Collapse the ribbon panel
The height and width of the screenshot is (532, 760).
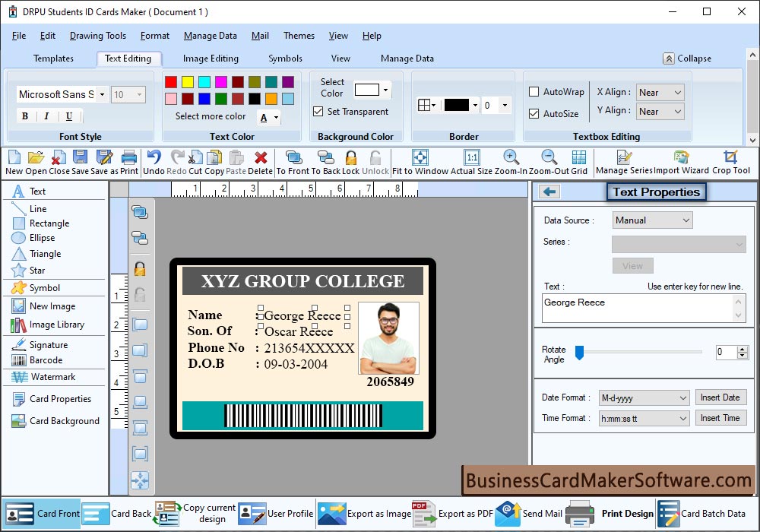coord(687,59)
